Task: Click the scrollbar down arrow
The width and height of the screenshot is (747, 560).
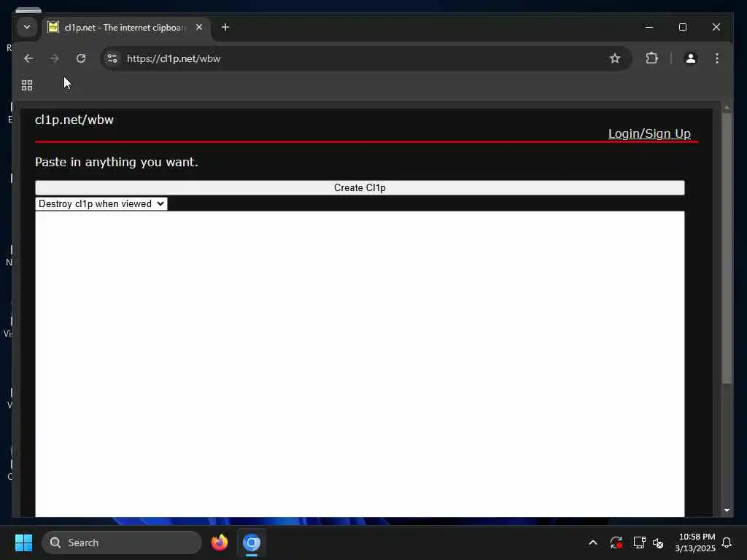Action: (727, 510)
